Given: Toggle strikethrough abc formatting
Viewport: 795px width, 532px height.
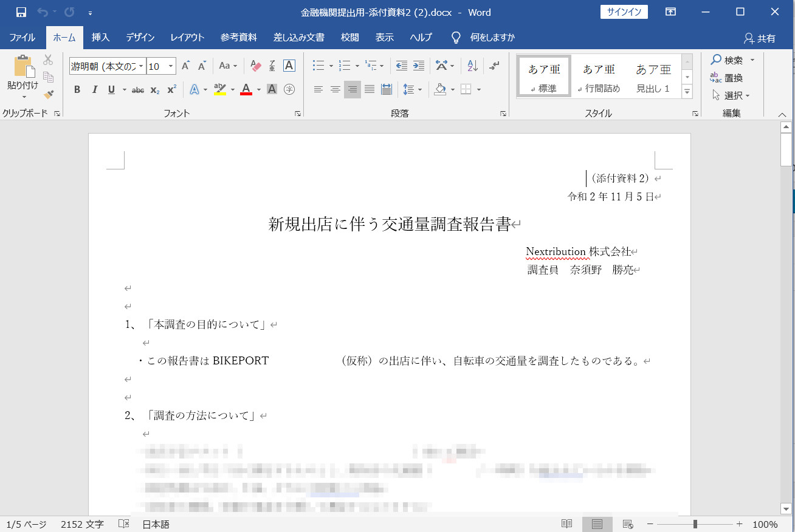Looking at the screenshot, I should pos(138,90).
